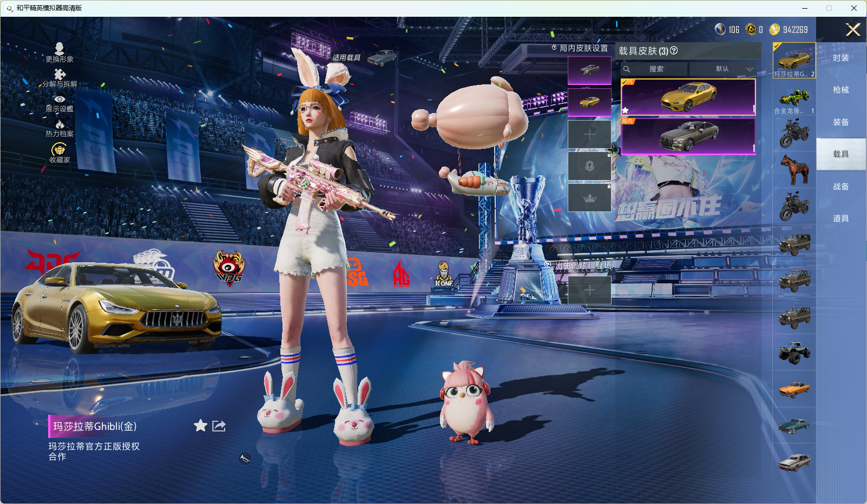Click the 玛莎拉蒂Ghibli(金) name label
The width and height of the screenshot is (867, 504).
pyautogui.click(x=95, y=427)
